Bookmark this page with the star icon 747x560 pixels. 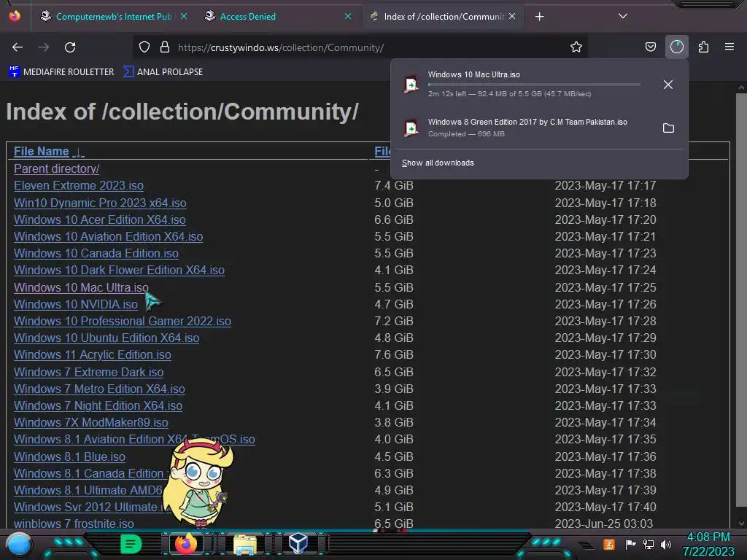click(576, 47)
